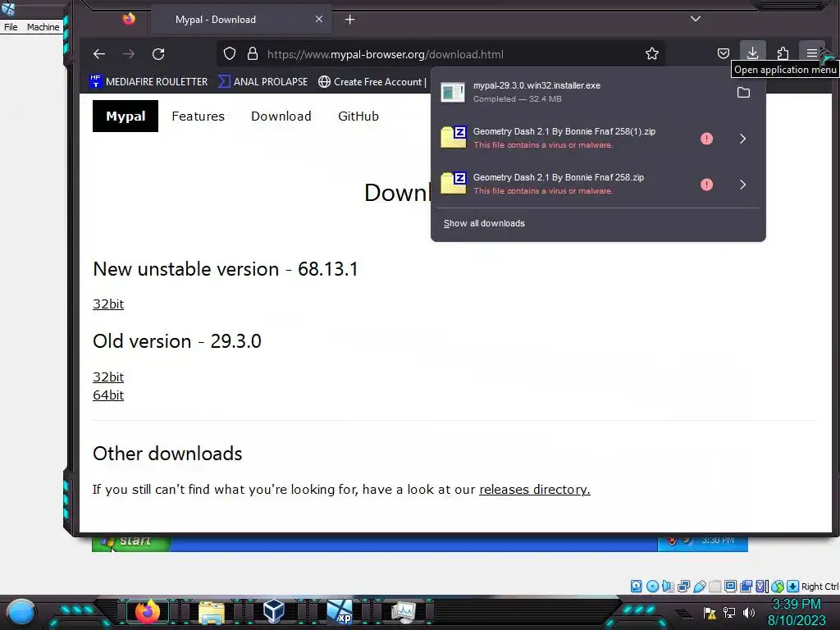Screen dimensions: 840x630
Task: Click VirtualBox mouse integration status icon
Action: coord(778,586)
